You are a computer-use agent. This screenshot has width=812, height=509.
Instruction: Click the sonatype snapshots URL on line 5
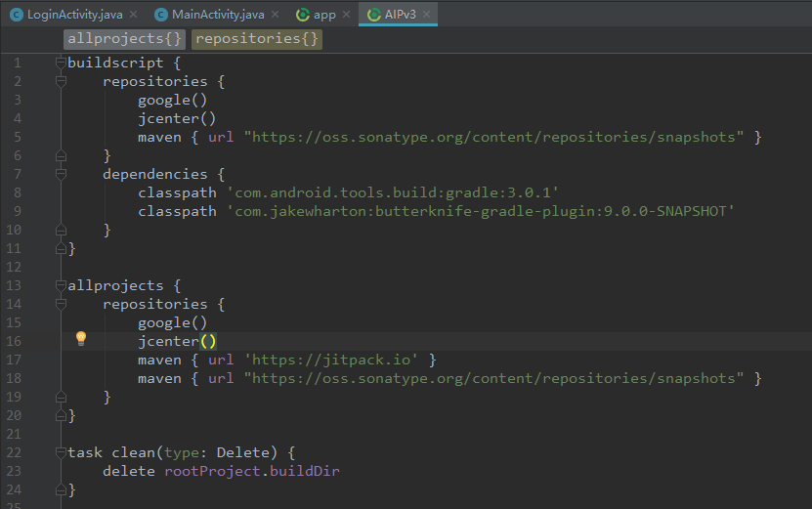click(x=493, y=137)
